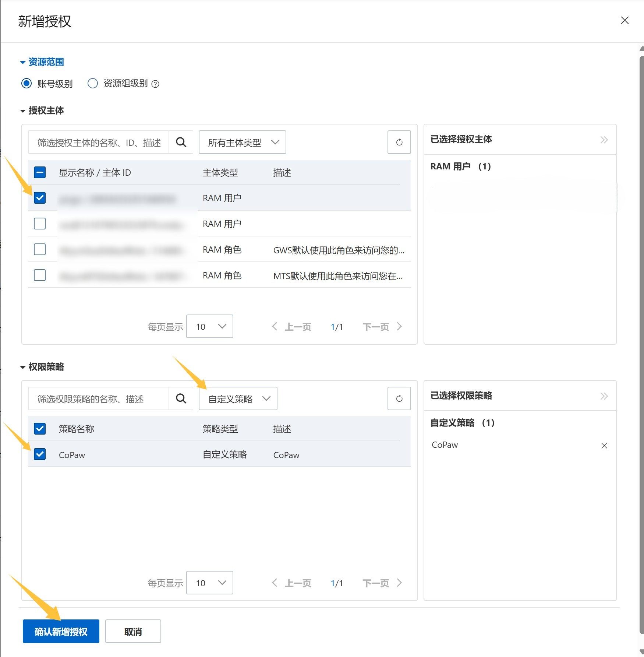Image resolution: width=644 pixels, height=657 pixels.
Task: Toggle the select-all principals header checkbox
Action: [x=40, y=172]
